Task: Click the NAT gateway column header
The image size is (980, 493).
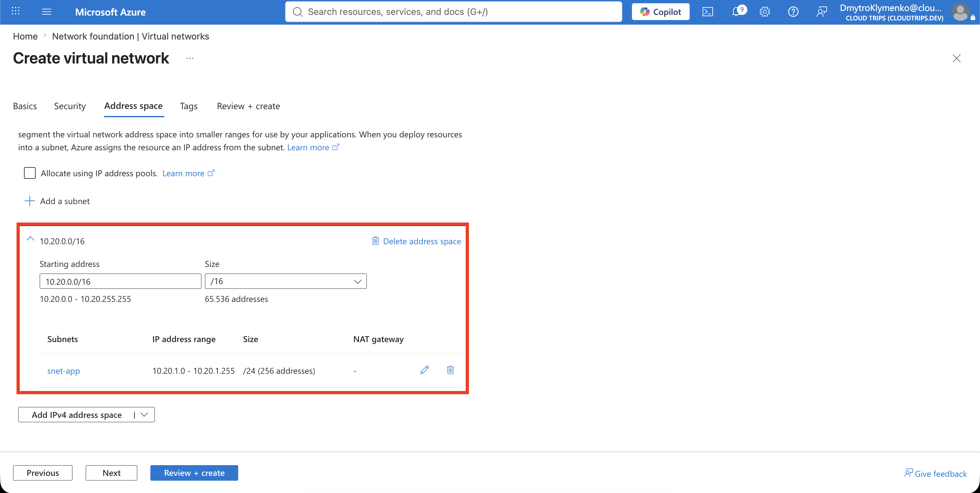Action: coord(379,339)
